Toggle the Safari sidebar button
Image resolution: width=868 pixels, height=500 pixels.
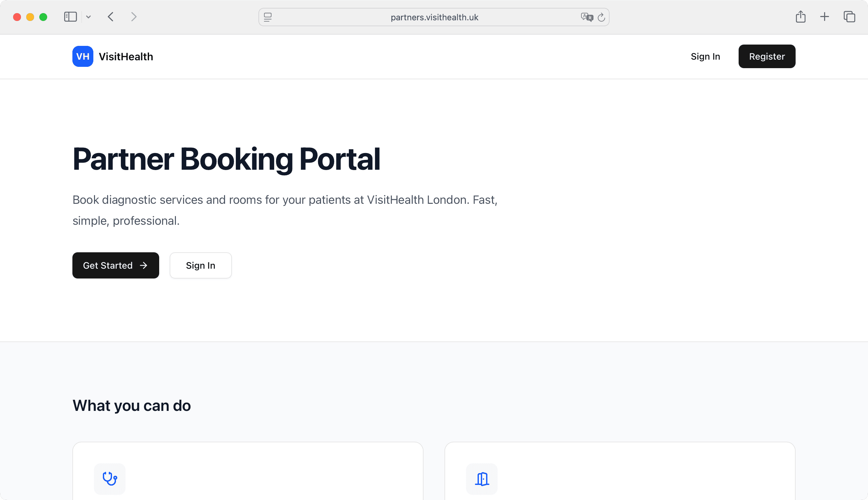point(70,17)
